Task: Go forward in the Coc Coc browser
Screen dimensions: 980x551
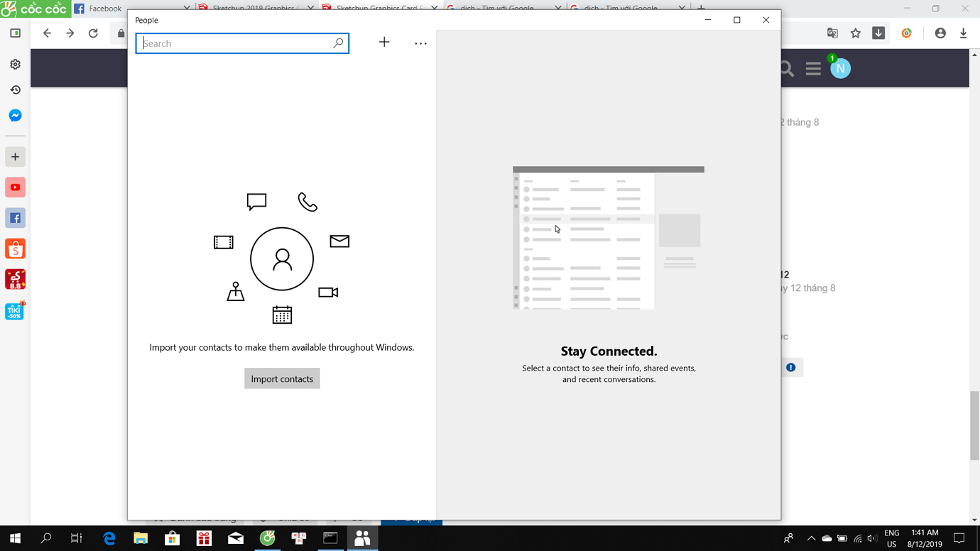Action: click(x=70, y=33)
